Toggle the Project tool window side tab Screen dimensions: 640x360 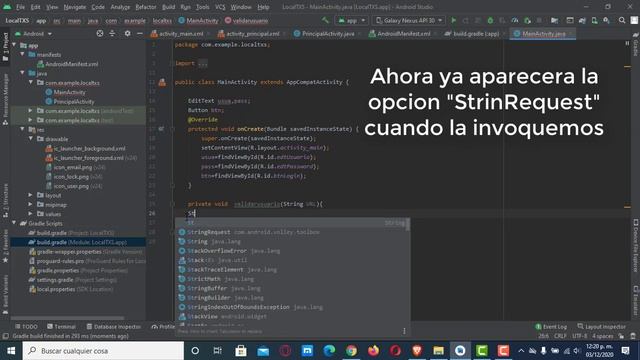coord(5,47)
